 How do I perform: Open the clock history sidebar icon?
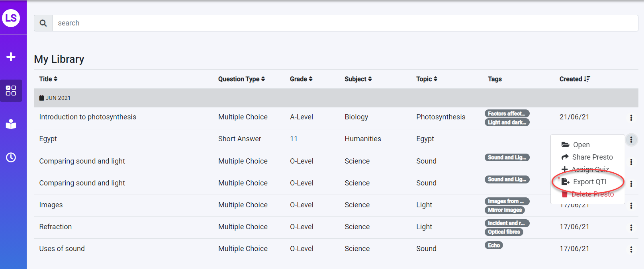tap(11, 158)
